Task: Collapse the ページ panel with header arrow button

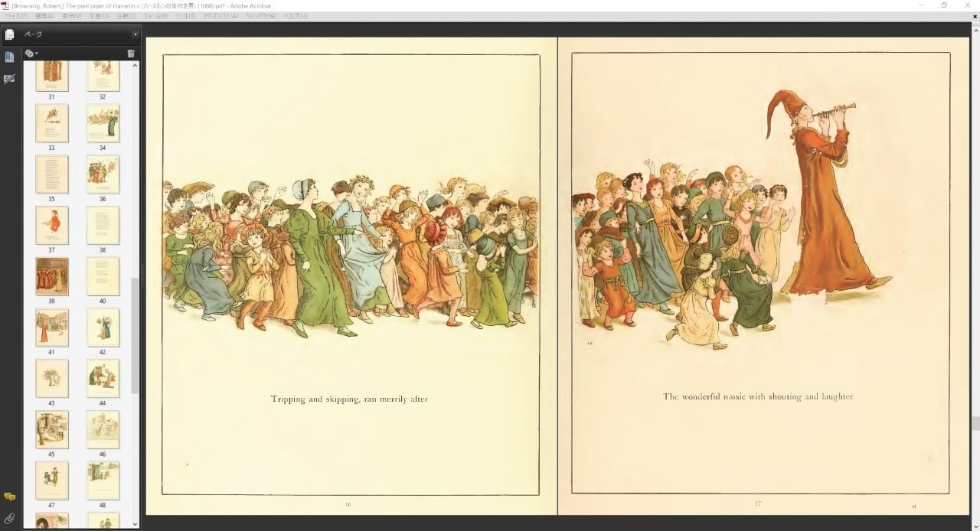Action: point(136,34)
